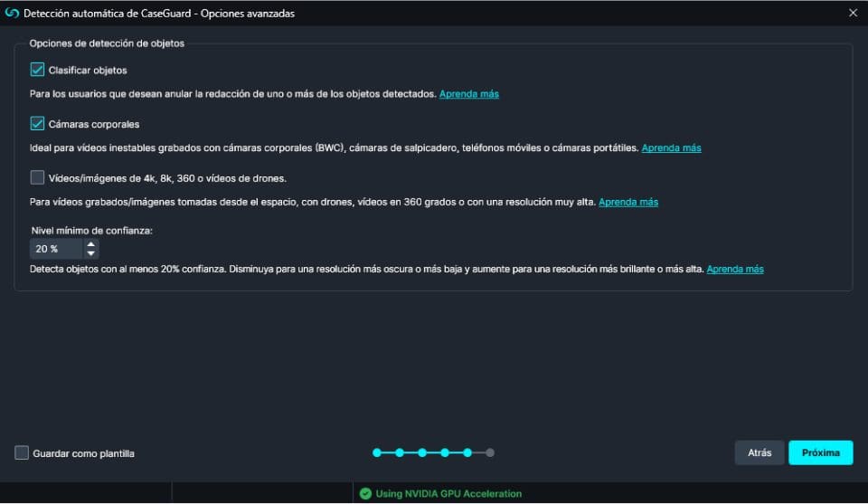Click 'Cámaras corporales' label text

tap(93, 124)
